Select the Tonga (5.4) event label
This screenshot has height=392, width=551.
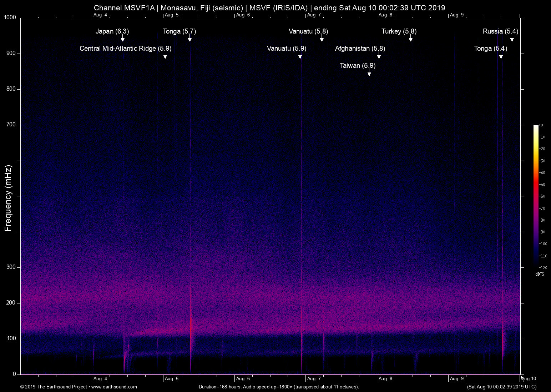[490, 49]
